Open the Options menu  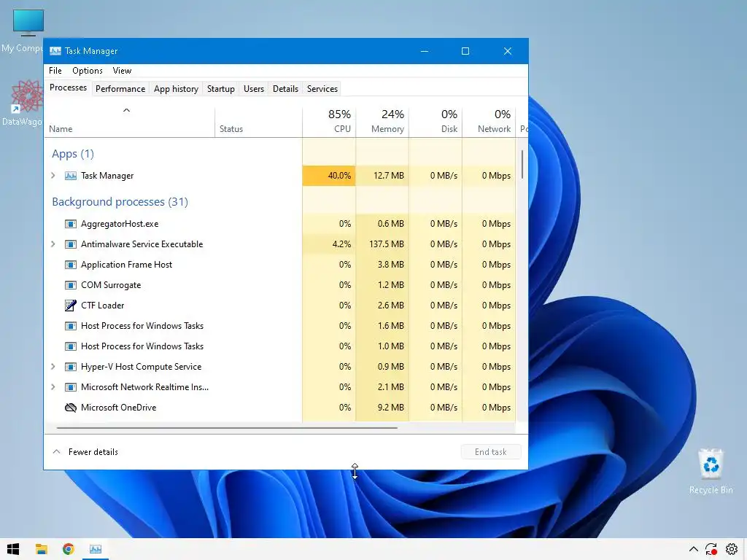pyautogui.click(x=88, y=71)
